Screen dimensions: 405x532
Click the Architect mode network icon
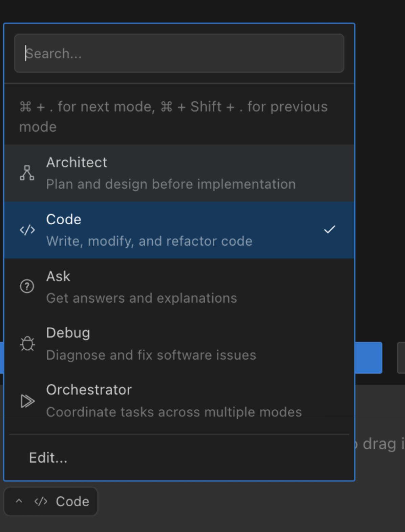click(x=27, y=173)
